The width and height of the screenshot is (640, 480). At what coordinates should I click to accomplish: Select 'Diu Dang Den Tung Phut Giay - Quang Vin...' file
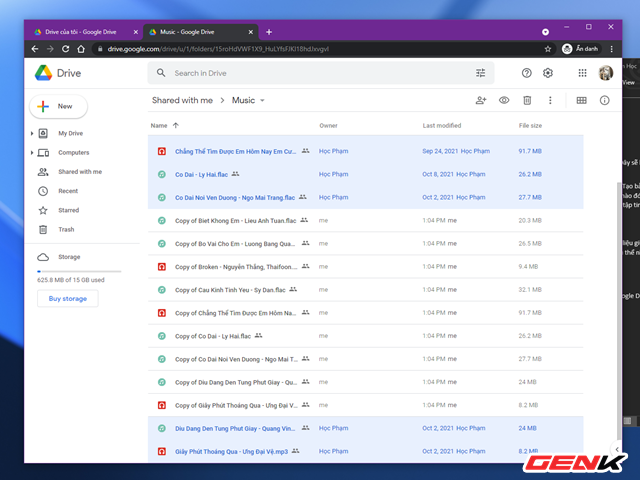click(x=365, y=428)
